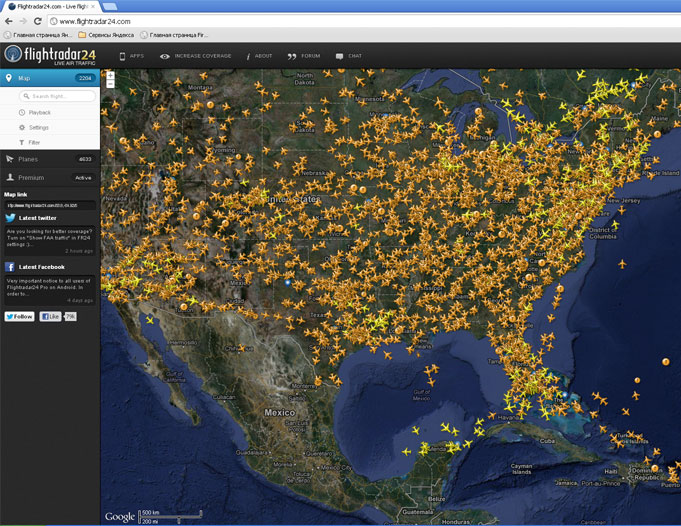Click the orange plane east of North Carolina coast
The width and height of the screenshot is (681, 526).
click(x=622, y=264)
